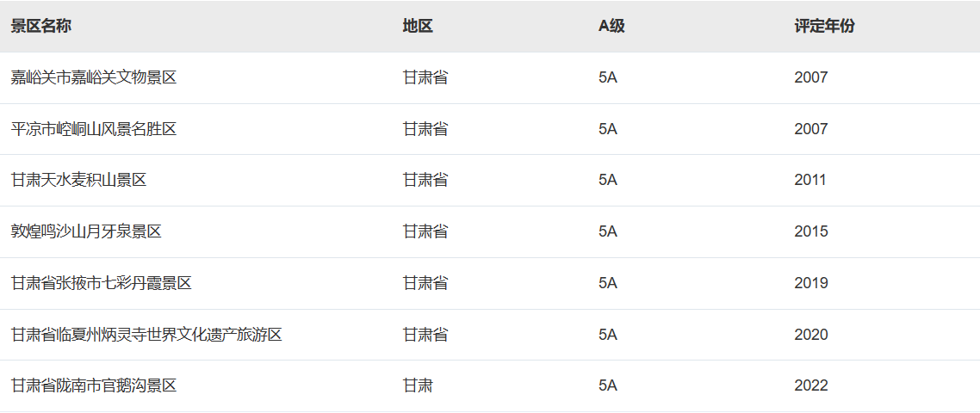Click 5A rating in 官鹅沟 row

[x=607, y=385]
